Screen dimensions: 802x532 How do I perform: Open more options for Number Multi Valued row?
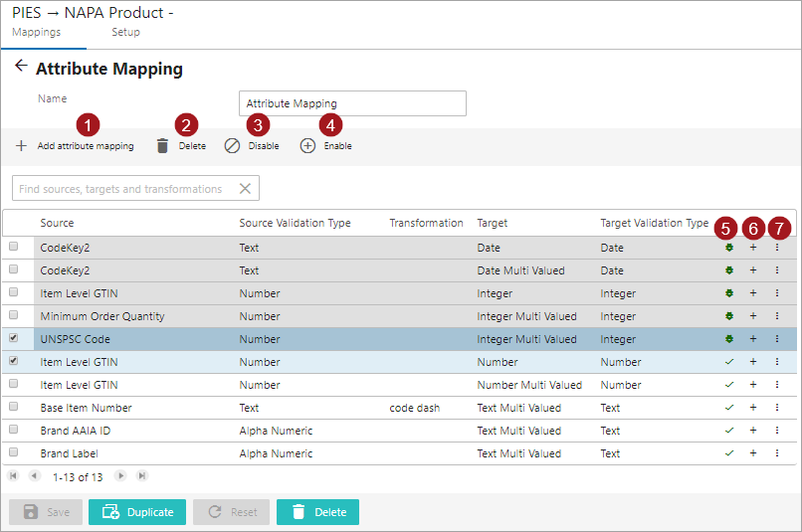coord(777,385)
